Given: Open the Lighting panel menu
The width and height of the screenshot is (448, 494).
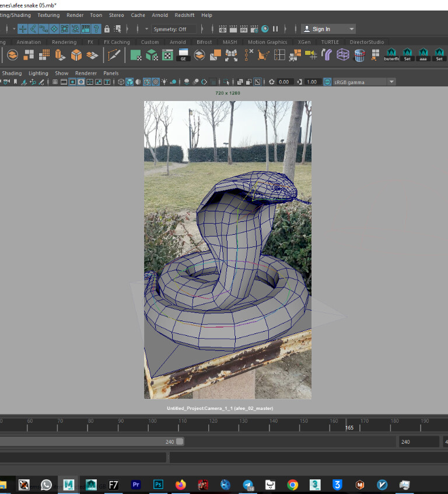Looking at the screenshot, I should (38, 73).
